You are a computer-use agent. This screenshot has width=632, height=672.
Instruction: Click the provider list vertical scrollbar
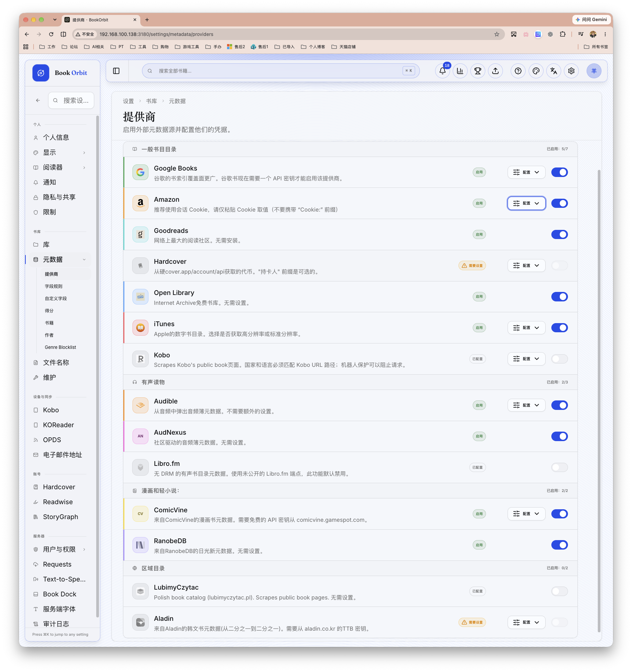pyautogui.click(x=599, y=401)
